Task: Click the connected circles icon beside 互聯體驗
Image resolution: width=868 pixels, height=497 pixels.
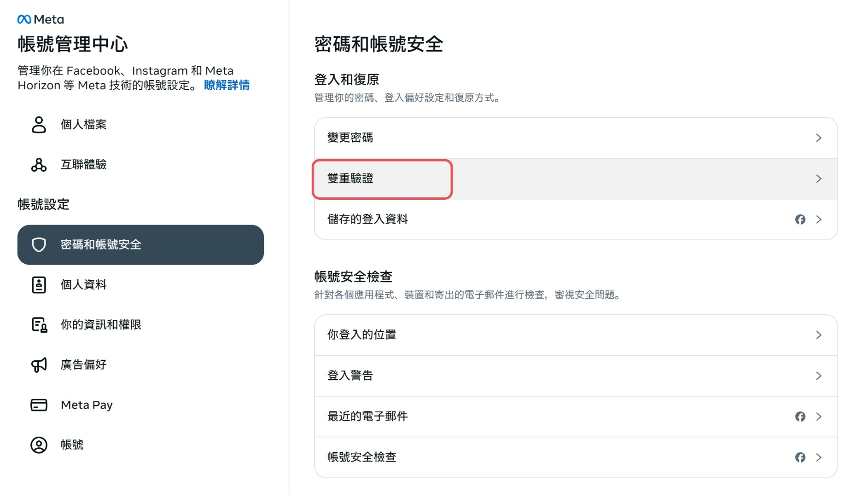Action: click(x=39, y=165)
